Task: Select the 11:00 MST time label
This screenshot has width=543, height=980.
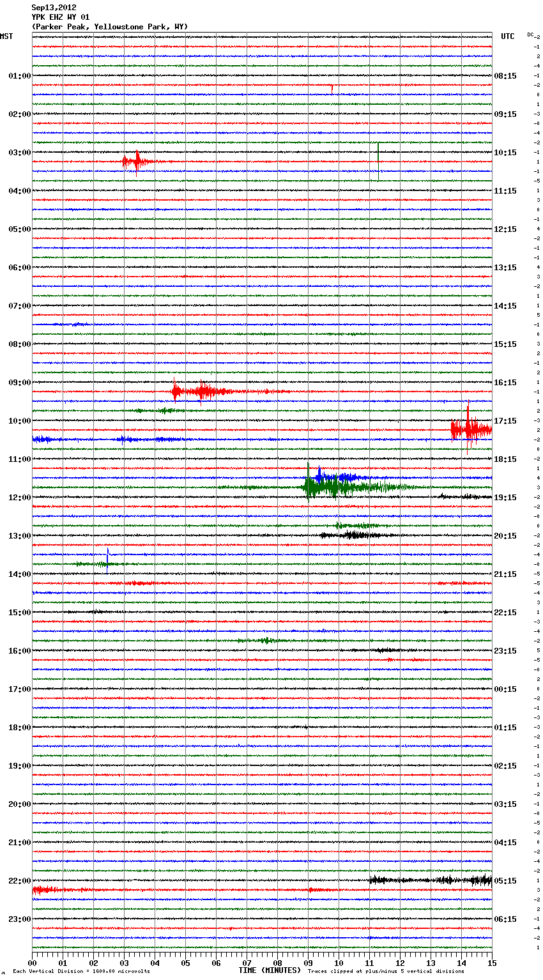Action: pos(19,459)
